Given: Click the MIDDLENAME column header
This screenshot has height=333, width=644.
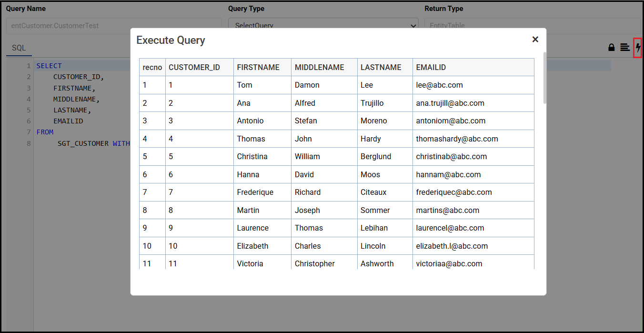Looking at the screenshot, I should click(x=319, y=67).
